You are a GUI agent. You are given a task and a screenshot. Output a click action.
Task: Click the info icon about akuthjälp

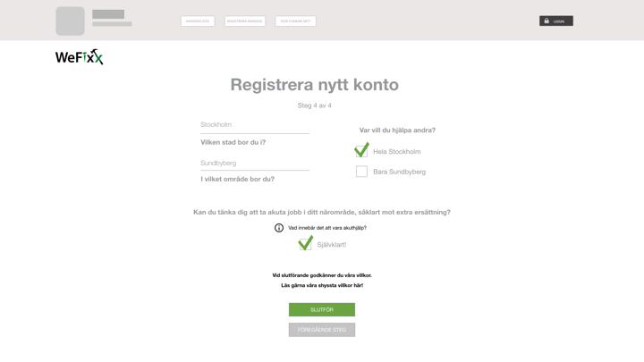click(279, 228)
